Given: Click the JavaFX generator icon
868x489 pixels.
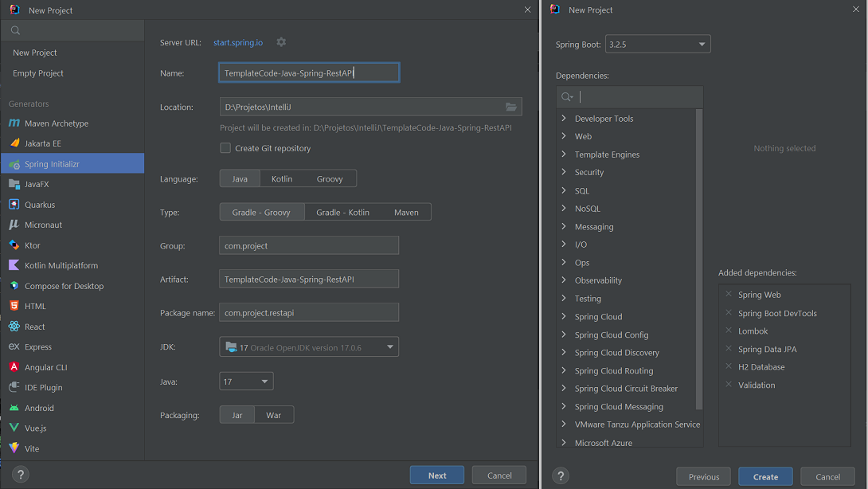Looking at the screenshot, I should click(14, 184).
